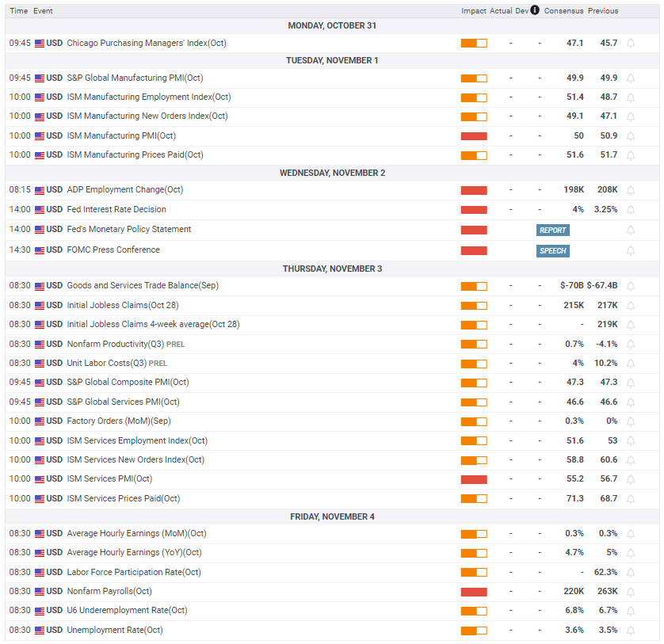Click bell for Initial Jobless Claims(Oct 28)
The image size is (664, 644).
coord(630,305)
